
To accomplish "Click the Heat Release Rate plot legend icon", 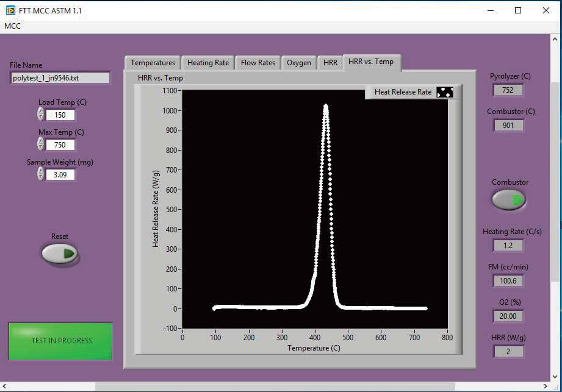I will pyautogui.click(x=445, y=92).
